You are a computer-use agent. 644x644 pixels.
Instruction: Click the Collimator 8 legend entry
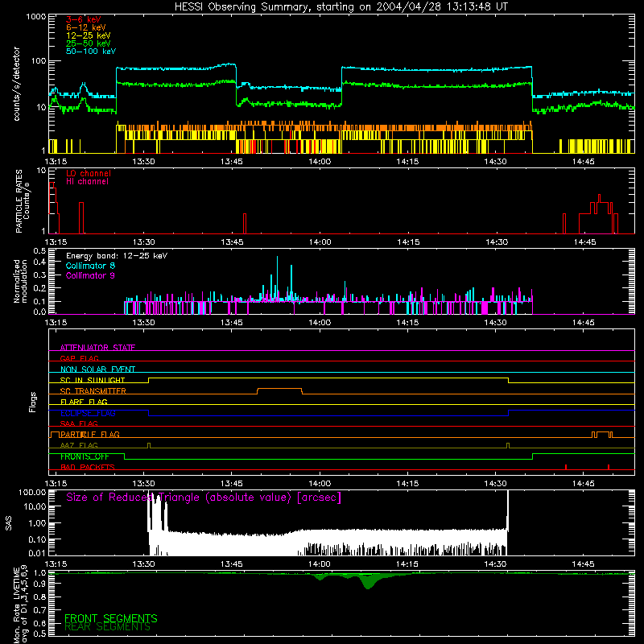pos(90,266)
